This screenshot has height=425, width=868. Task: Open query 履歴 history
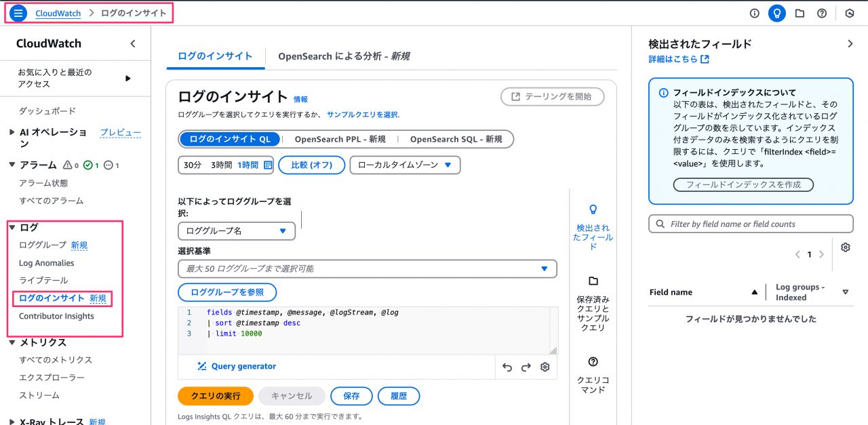tap(399, 397)
